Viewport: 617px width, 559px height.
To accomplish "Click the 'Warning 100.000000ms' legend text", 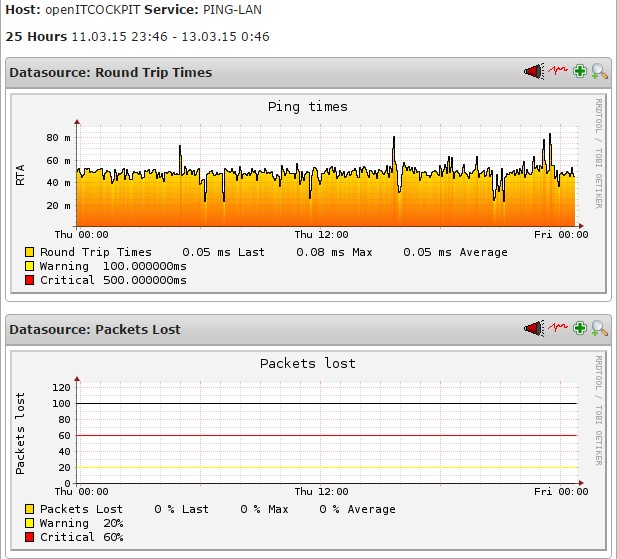I will (113, 266).
